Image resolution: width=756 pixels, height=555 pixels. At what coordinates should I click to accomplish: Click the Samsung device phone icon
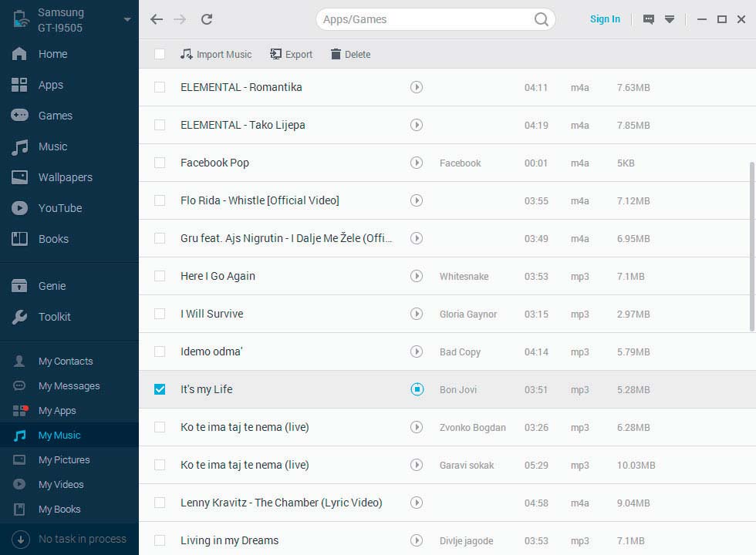click(x=21, y=19)
